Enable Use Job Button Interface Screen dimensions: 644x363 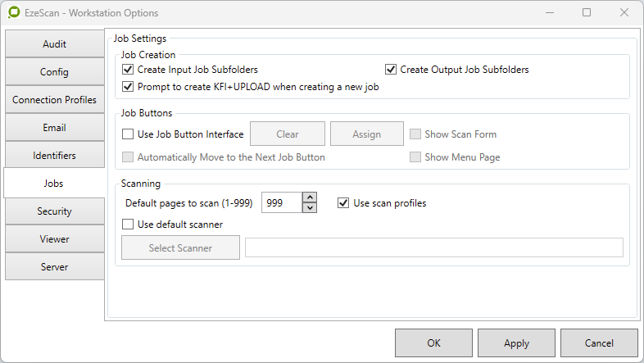point(128,134)
